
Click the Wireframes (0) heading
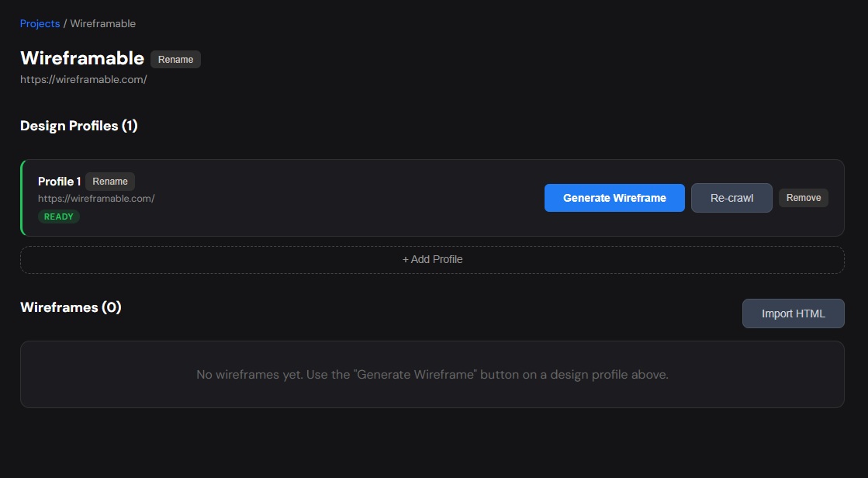[71, 307]
